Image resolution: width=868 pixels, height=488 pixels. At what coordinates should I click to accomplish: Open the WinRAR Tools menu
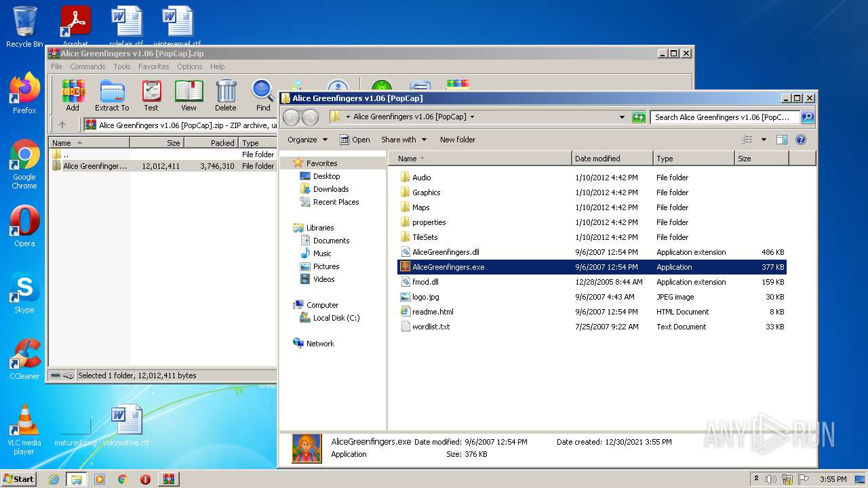(122, 66)
